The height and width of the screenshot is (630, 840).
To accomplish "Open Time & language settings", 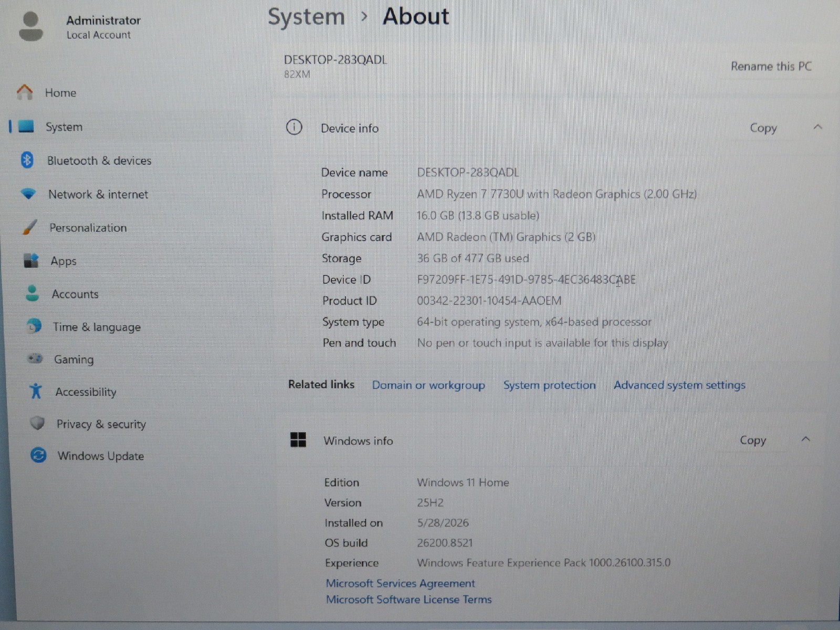I will 97,327.
